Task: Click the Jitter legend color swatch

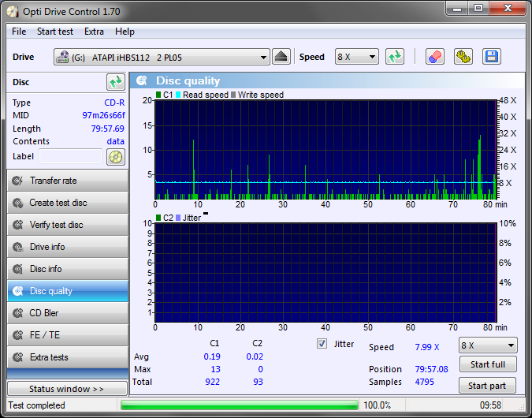Action: 178,218
